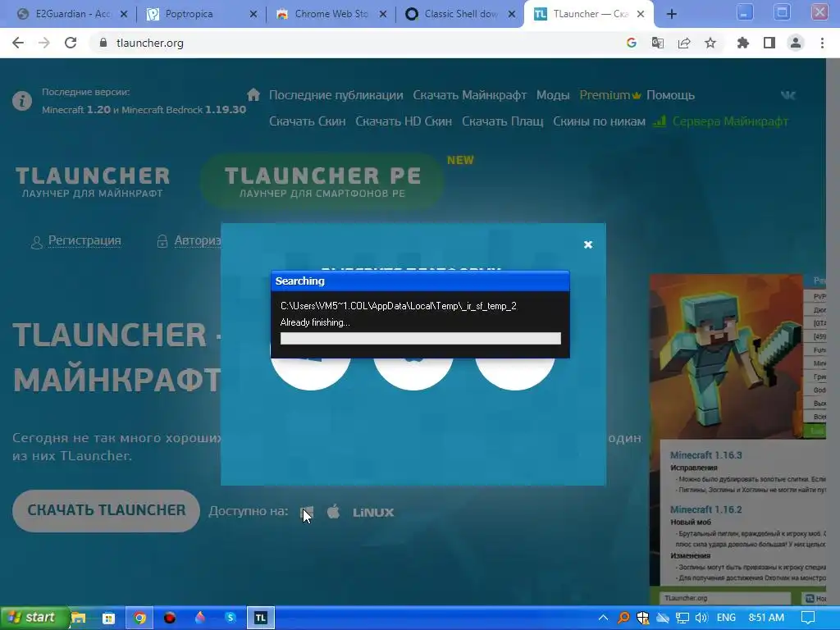This screenshot has height=630, width=840.
Task: Click the Apple platform icon
Action: [333, 512]
